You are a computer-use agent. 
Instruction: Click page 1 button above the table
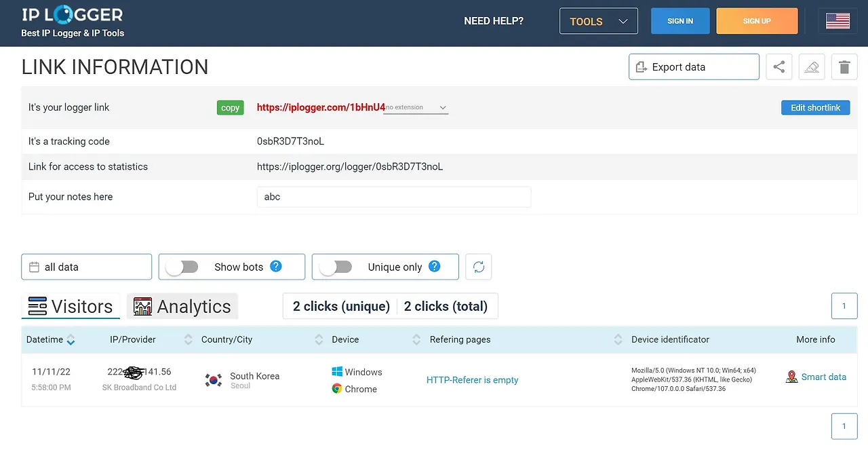pos(844,306)
